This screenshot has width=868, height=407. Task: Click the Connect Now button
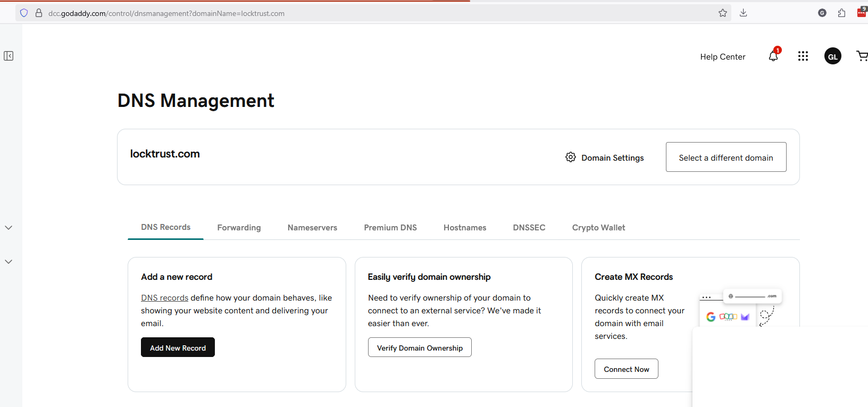point(627,369)
